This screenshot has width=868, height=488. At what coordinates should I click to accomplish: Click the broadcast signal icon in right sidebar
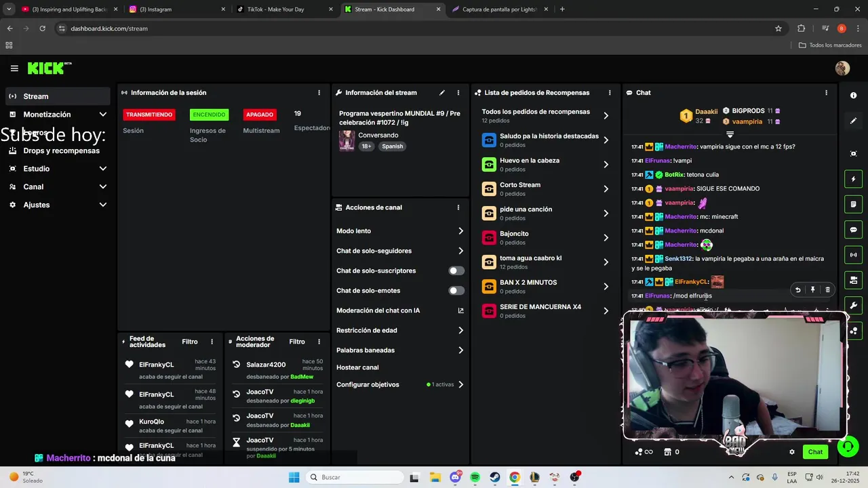[x=853, y=255]
